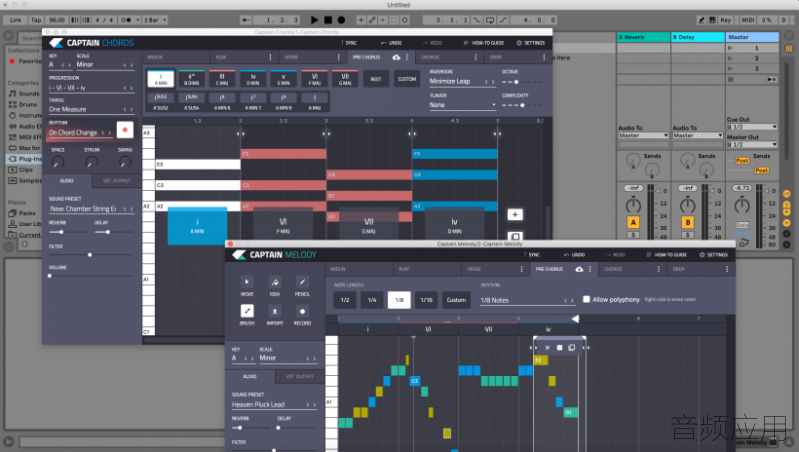Delete selection with X icon in melody editor

[x=547, y=348]
